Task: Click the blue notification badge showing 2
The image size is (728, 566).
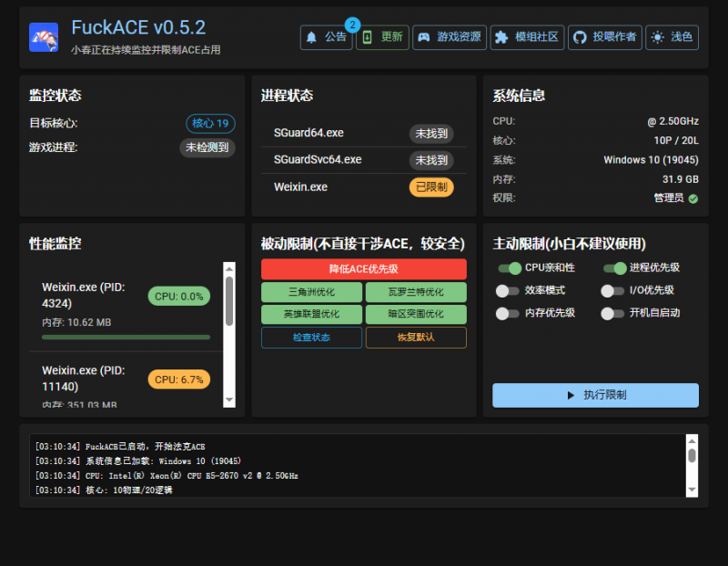Action: [x=353, y=25]
